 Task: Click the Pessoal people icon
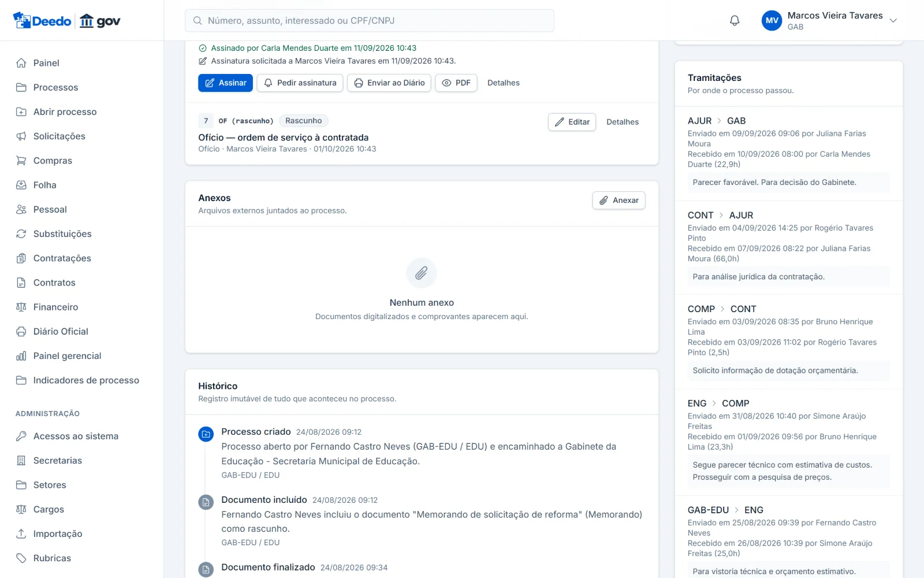(x=21, y=209)
